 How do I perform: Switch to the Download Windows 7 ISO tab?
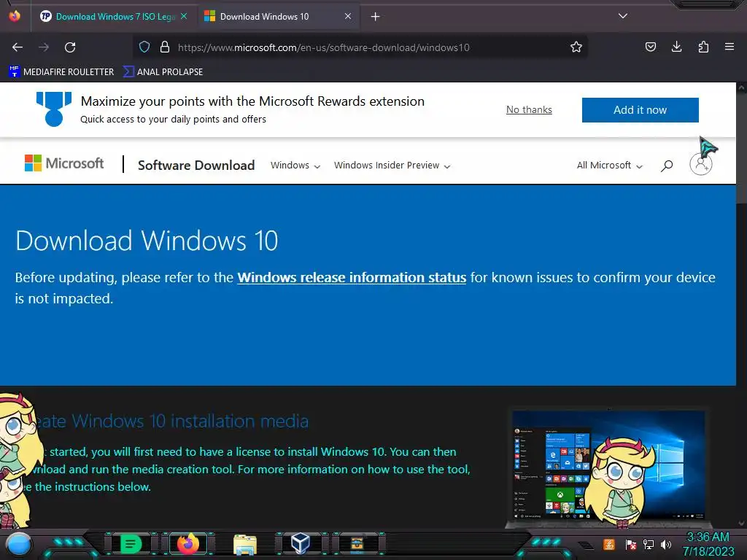coord(114,17)
